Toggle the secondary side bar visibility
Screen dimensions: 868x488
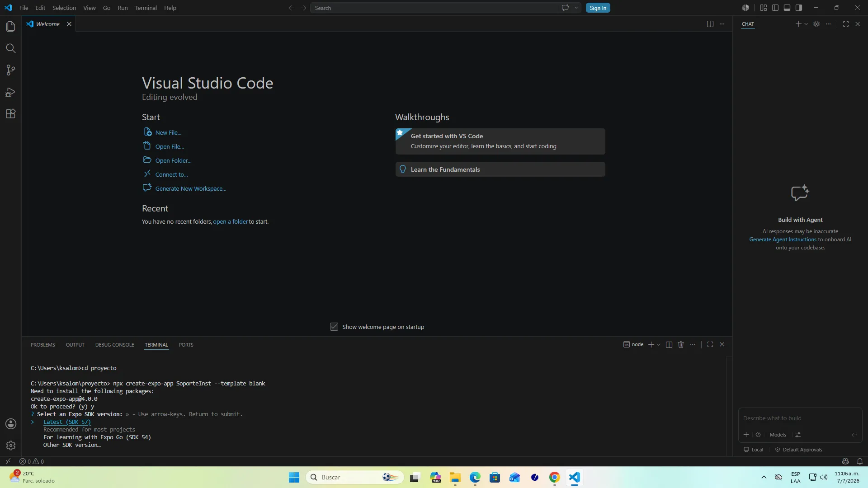(x=799, y=8)
